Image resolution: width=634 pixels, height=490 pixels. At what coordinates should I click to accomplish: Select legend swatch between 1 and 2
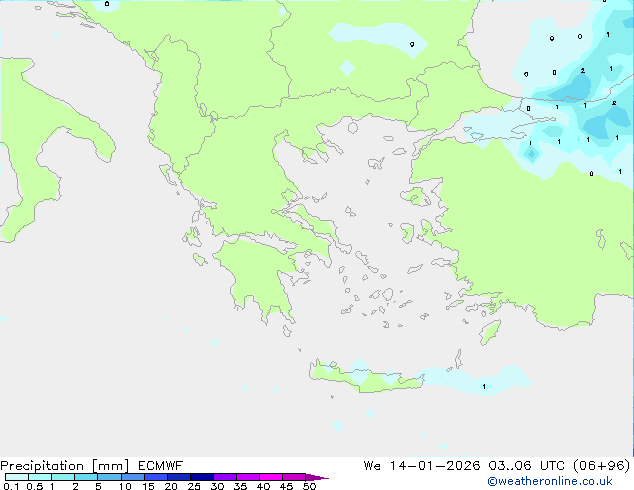[63, 477]
